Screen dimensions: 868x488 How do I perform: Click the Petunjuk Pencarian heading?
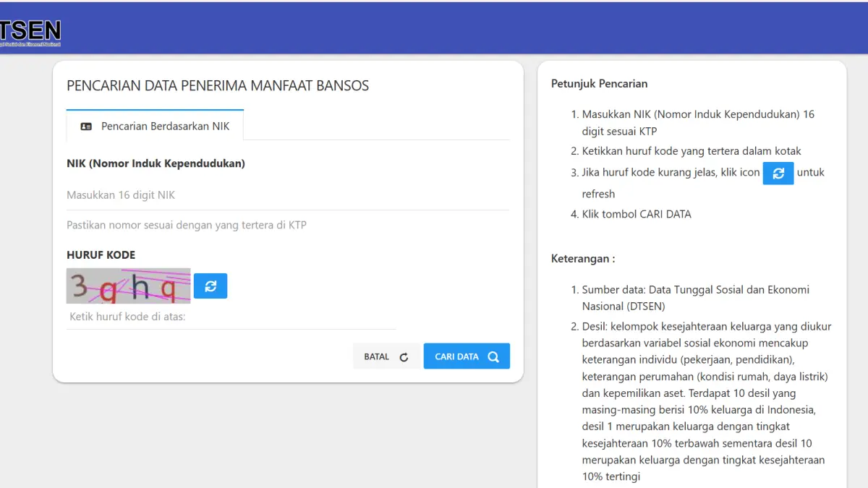pyautogui.click(x=599, y=84)
